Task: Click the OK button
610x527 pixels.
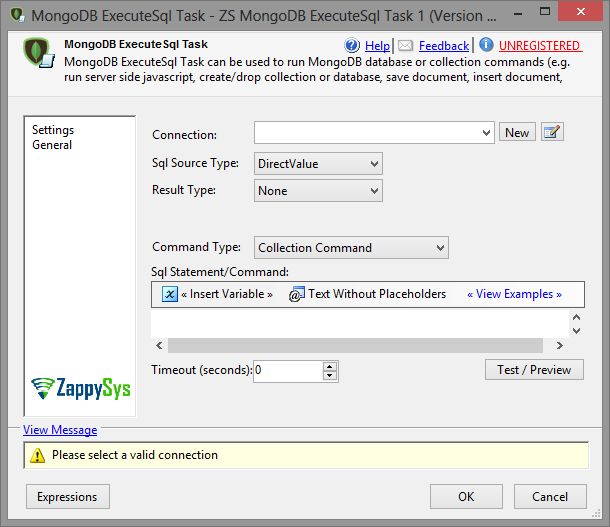Action: (466, 497)
